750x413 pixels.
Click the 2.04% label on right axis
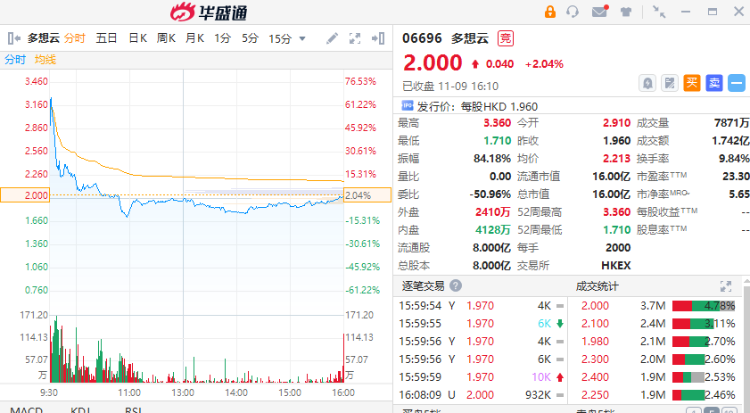click(367, 195)
